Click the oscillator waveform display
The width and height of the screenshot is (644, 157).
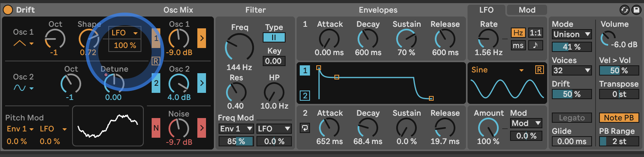coord(108,126)
